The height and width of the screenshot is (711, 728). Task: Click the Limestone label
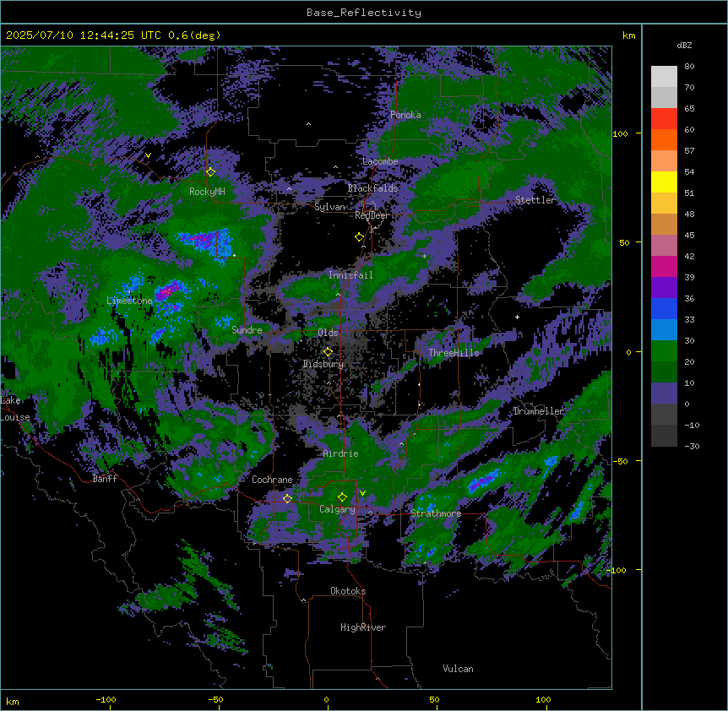pyautogui.click(x=129, y=301)
